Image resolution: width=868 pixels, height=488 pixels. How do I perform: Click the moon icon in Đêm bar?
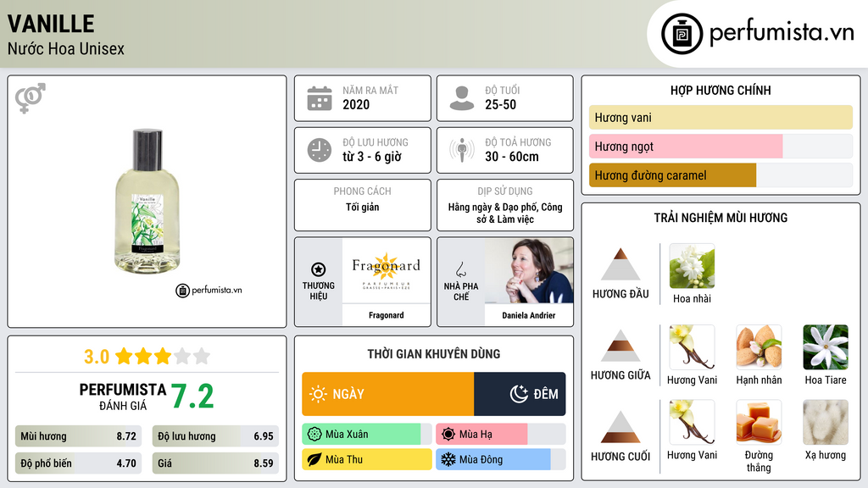[x=519, y=394]
